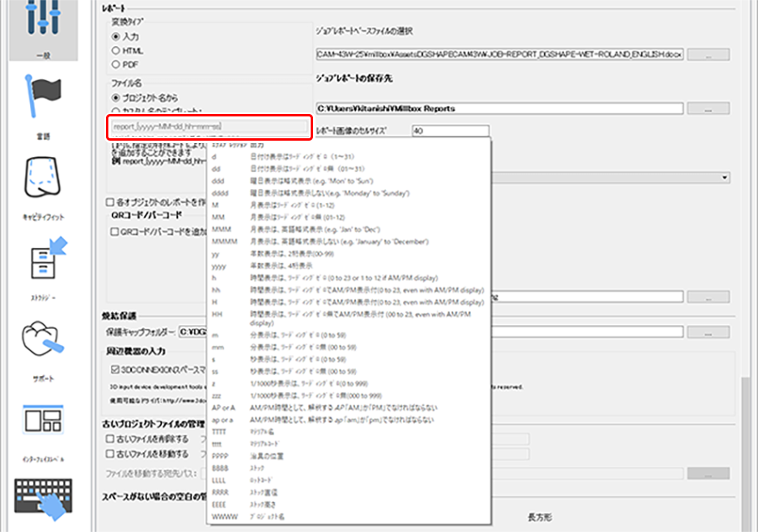Choose PDF as the conversion type
The width and height of the screenshot is (758, 532).
click(x=116, y=64)
